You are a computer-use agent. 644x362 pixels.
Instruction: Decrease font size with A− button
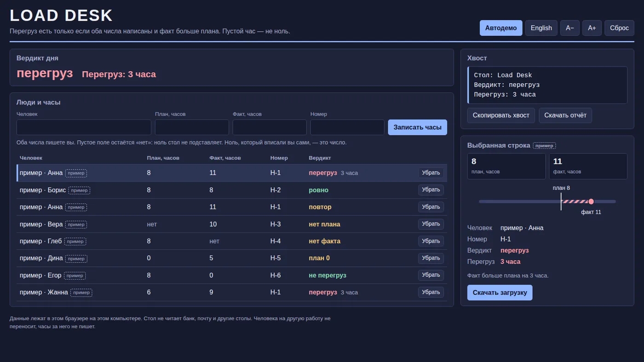tap(570, 28)
